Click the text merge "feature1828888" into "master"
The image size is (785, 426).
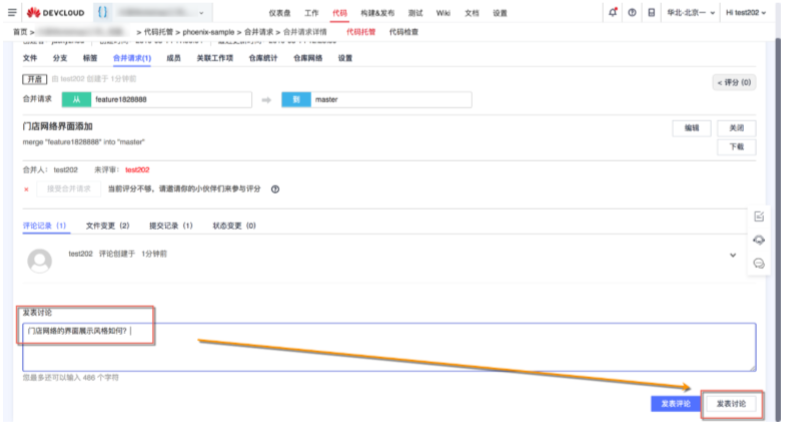pyautogui.click(x=84, y=142)
